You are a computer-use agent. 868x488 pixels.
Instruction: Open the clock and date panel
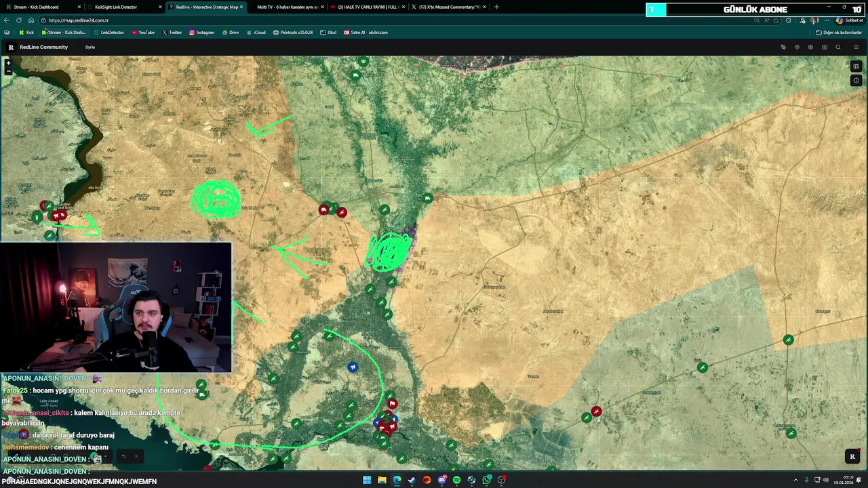[x=844, y=480]
